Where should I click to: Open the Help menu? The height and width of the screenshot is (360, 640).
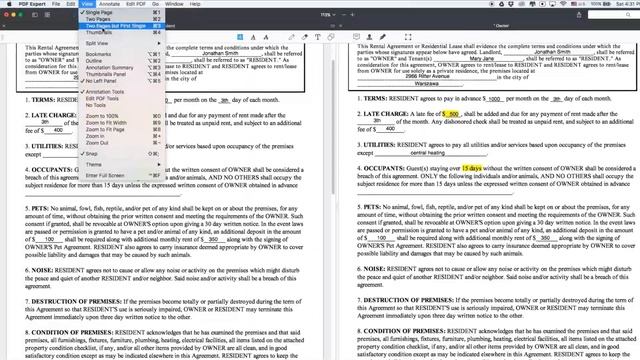tap(195, 4)
